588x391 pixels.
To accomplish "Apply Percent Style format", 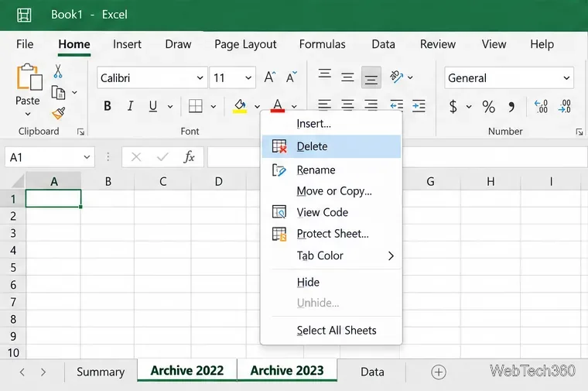I will [x=488, y=107].
